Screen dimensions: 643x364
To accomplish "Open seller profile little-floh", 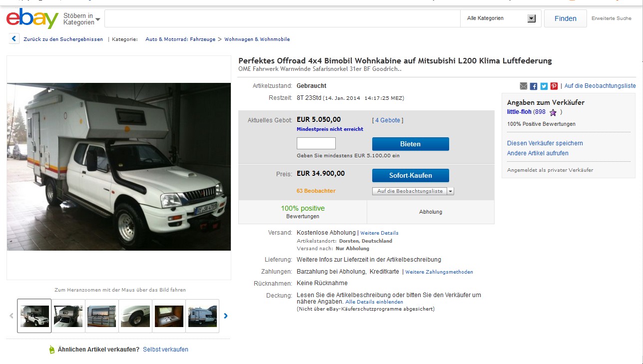I will pyautogui.click(x=519, y=112).
